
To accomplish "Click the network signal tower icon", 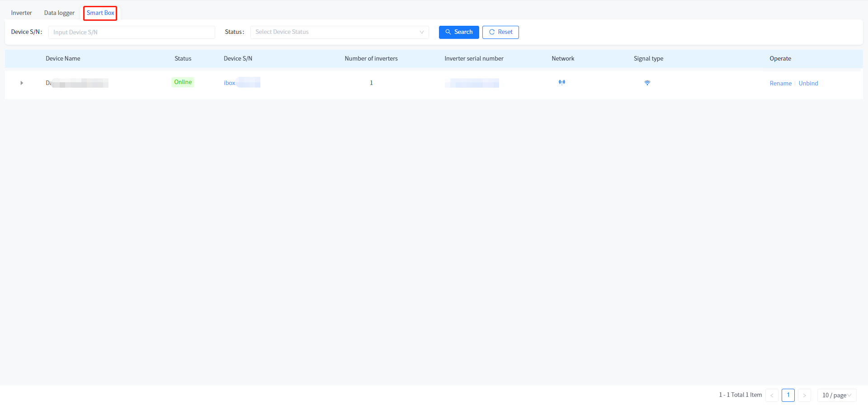I will click(x=561, y=83).
